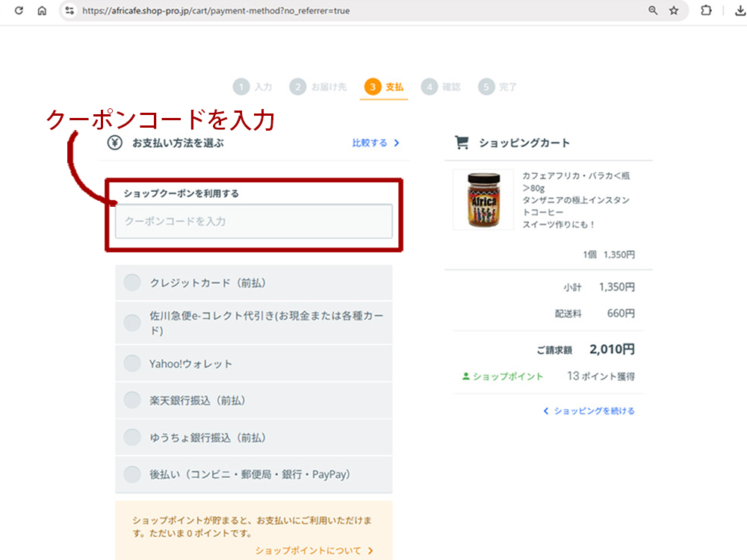Screen dimensions: 747x560
Task: Go back via ショッピングを続ける link
Action: (589, 411)
